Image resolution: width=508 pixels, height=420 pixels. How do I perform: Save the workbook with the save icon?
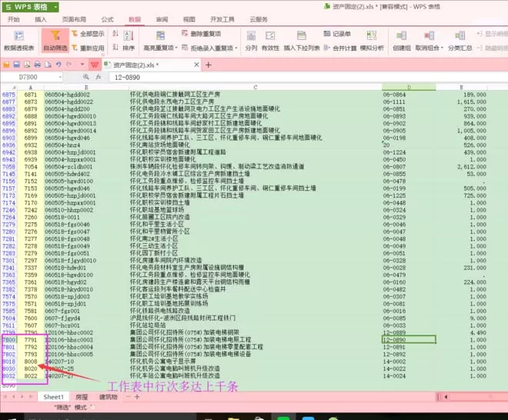coord(17,65)
